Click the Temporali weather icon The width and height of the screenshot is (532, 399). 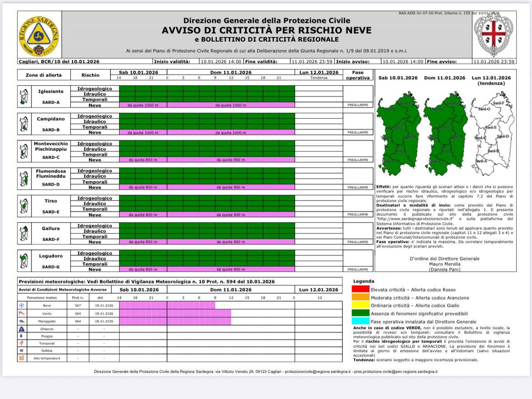point(21,343)
